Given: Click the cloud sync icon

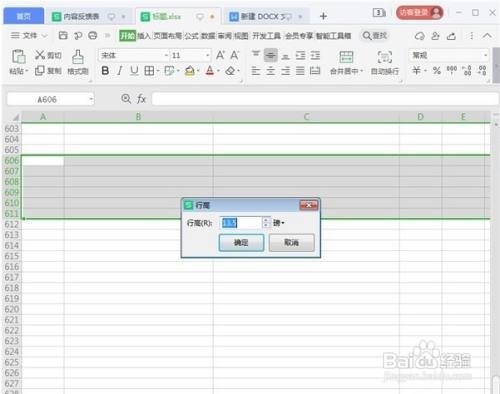Looking at the screenshot, I should click(x=419, y=36).
